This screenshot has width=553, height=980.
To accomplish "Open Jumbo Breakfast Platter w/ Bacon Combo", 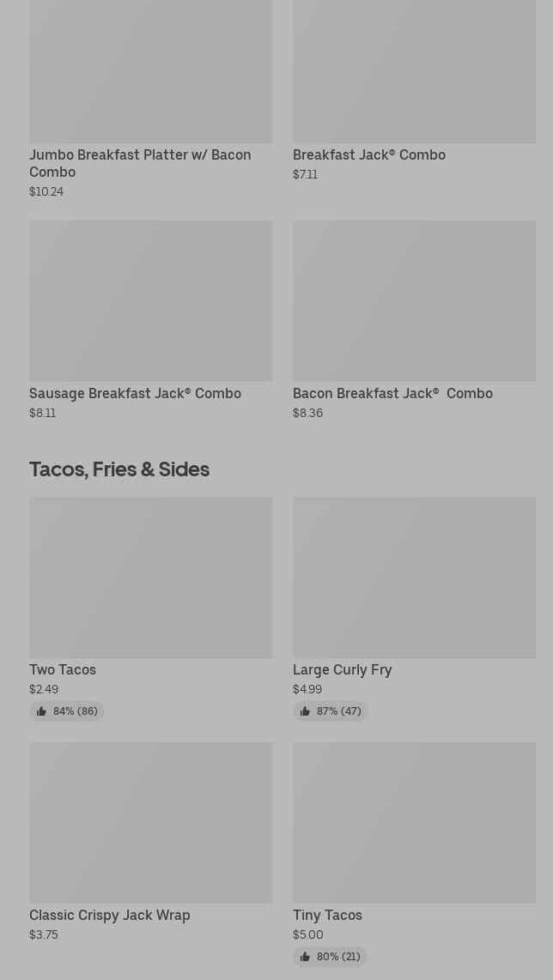I will click(140, 163).
